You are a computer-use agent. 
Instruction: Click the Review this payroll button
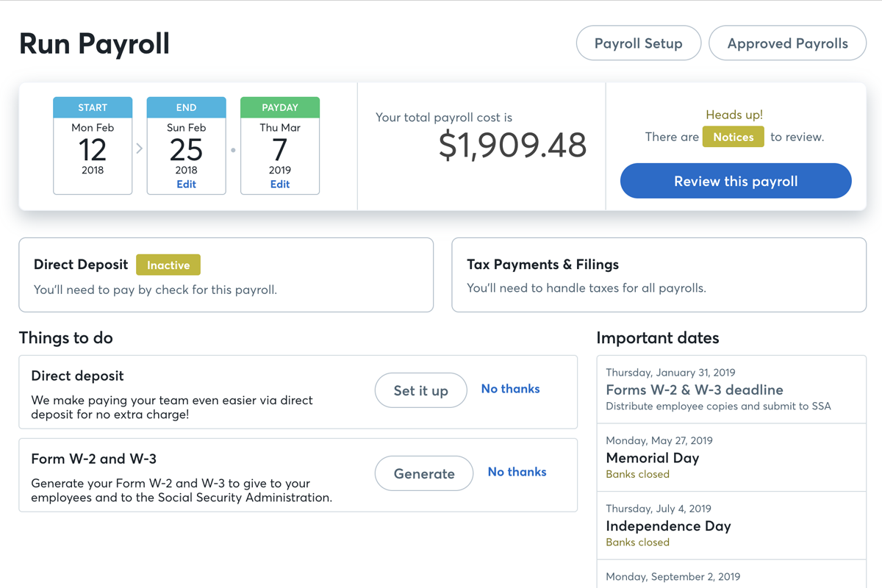[x=735, y=180]
